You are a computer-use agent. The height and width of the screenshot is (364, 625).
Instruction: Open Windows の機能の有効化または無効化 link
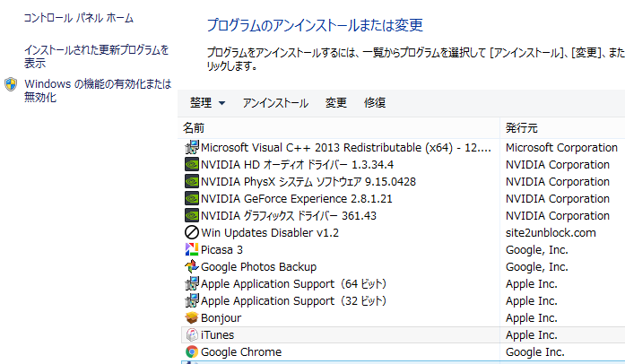[x=98, y=91]
